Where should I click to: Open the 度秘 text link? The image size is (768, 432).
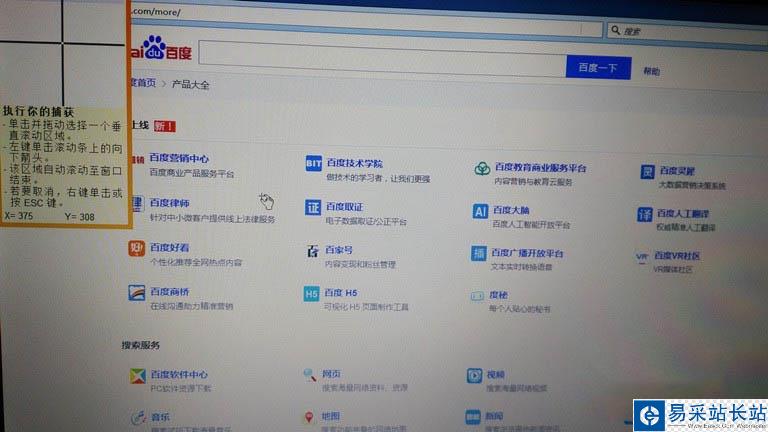tap(498, 295)
